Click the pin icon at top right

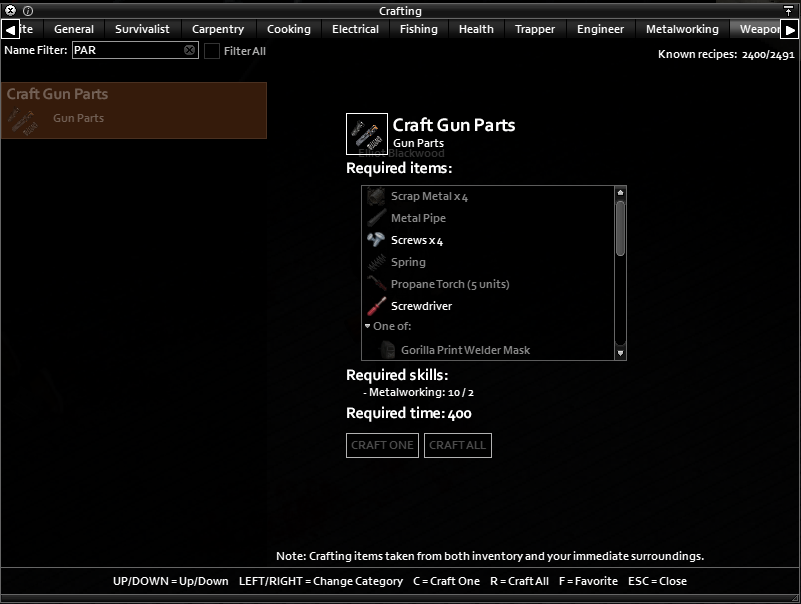pyautogui.click(x=788, y=11)
